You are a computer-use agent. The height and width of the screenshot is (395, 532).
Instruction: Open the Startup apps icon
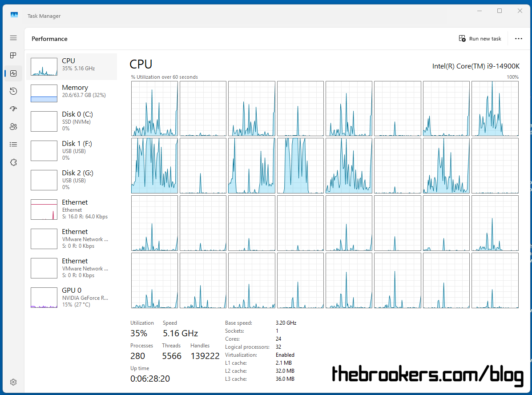(x=13, y=109)
